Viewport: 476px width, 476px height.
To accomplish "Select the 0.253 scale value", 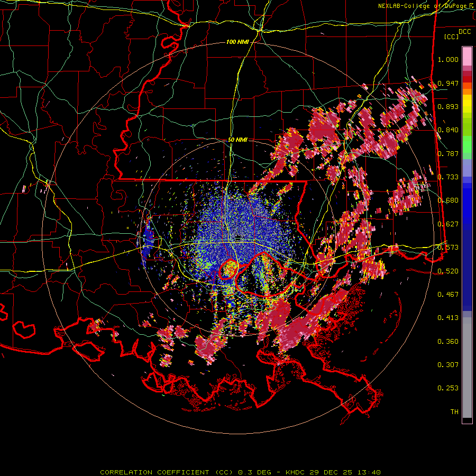I will tap(448, 388).
